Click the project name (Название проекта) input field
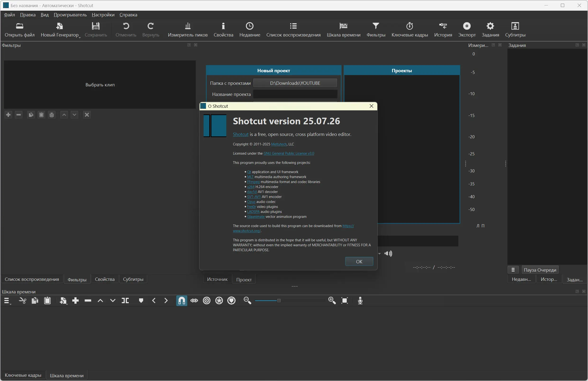Image resolution: width=588 pixels, height=381 pixels. tap(295, 94)
